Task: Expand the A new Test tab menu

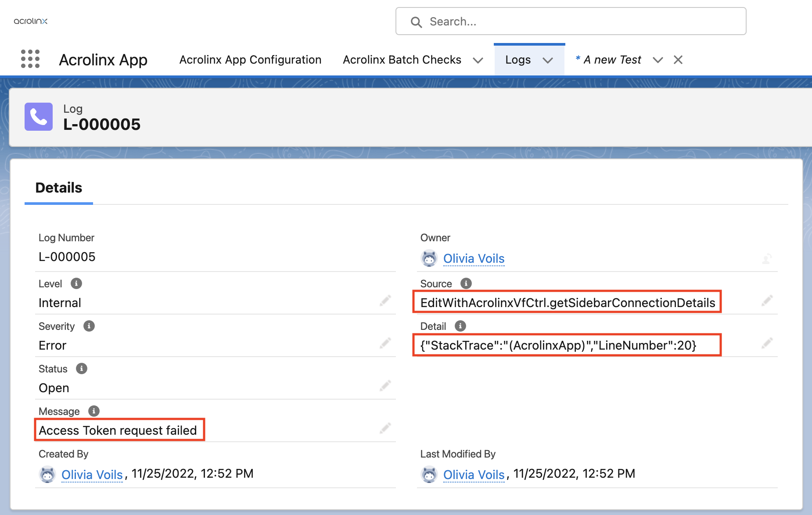Action: pyautogui.click(x=658, y=60)
